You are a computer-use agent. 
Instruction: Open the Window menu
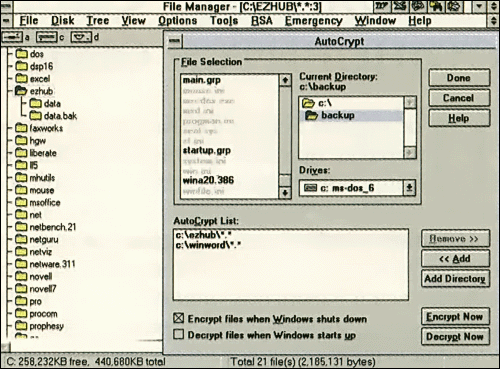pos(375,21)
